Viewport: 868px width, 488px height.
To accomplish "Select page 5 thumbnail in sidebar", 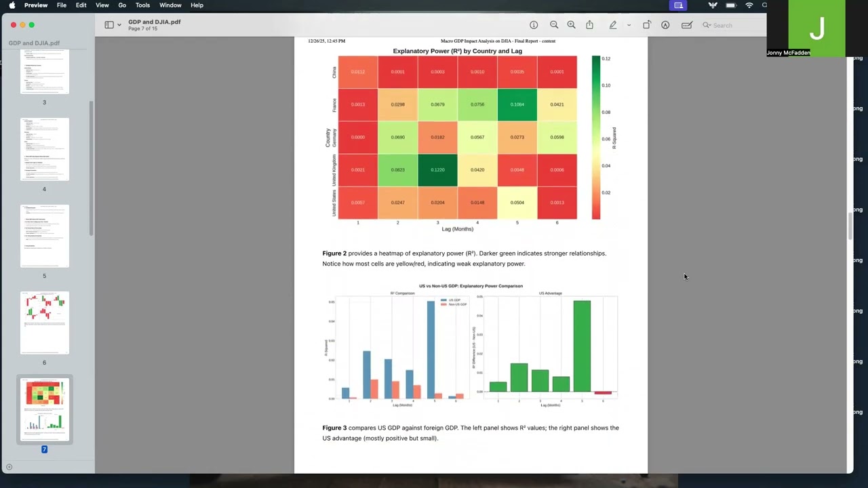I will (45, 236).
